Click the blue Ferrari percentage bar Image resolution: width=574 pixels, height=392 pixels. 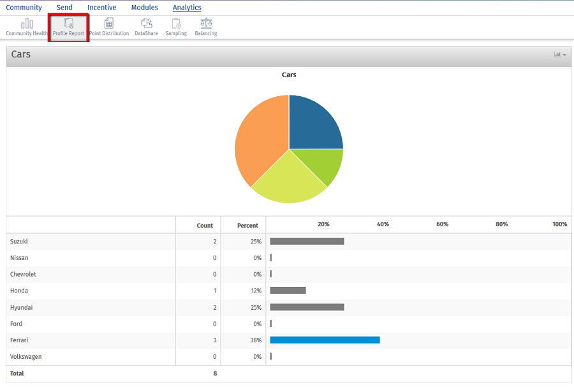(325, 340)
